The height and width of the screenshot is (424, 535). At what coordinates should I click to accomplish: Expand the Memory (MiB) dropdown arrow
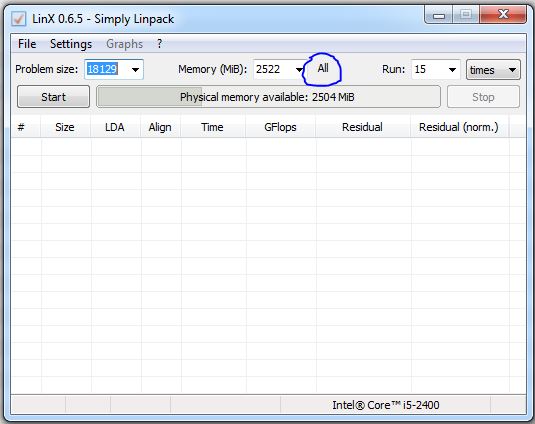click(299, 70)
